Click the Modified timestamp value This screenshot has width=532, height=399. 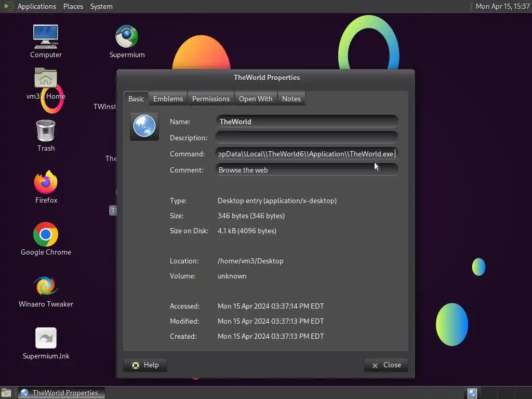click(271, 321)
